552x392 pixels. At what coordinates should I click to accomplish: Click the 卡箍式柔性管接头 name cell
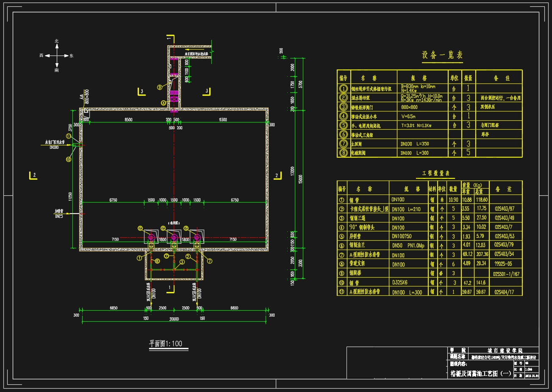[x=369, y=209]
